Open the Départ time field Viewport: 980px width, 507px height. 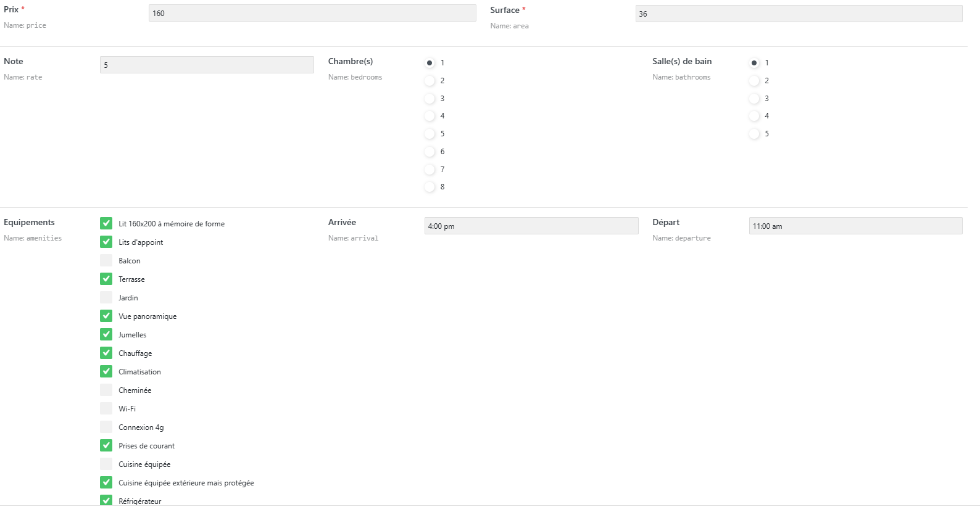pos(855,226)
